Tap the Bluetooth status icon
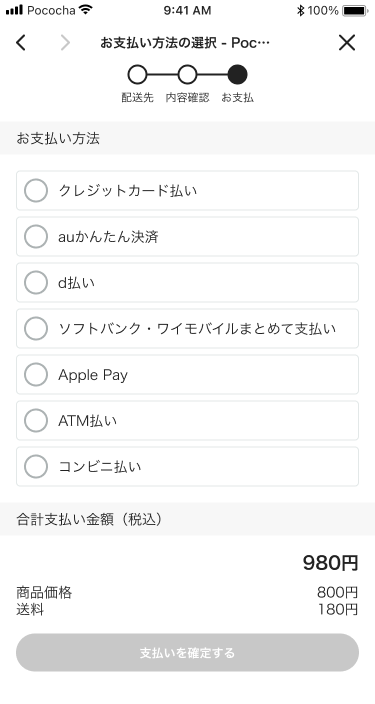The image size is (375, 704). point(300,10)
